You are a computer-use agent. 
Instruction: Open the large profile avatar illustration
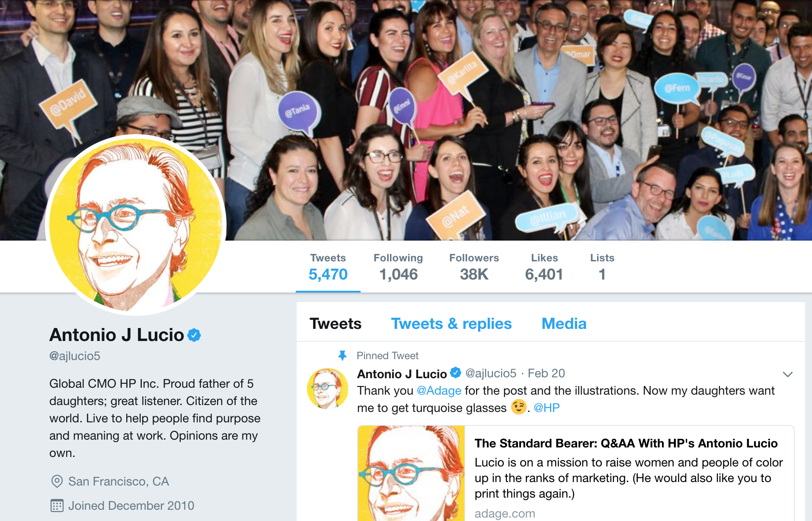136,225
